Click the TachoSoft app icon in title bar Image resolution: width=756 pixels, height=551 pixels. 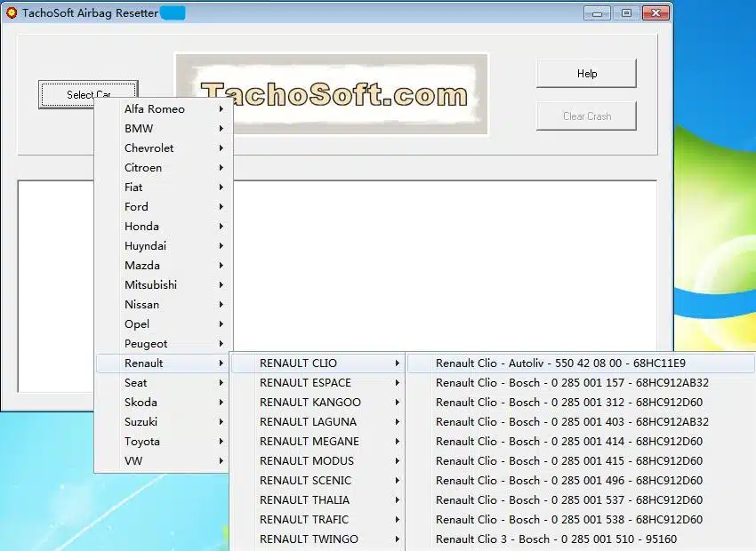click(x=11, y=13)
